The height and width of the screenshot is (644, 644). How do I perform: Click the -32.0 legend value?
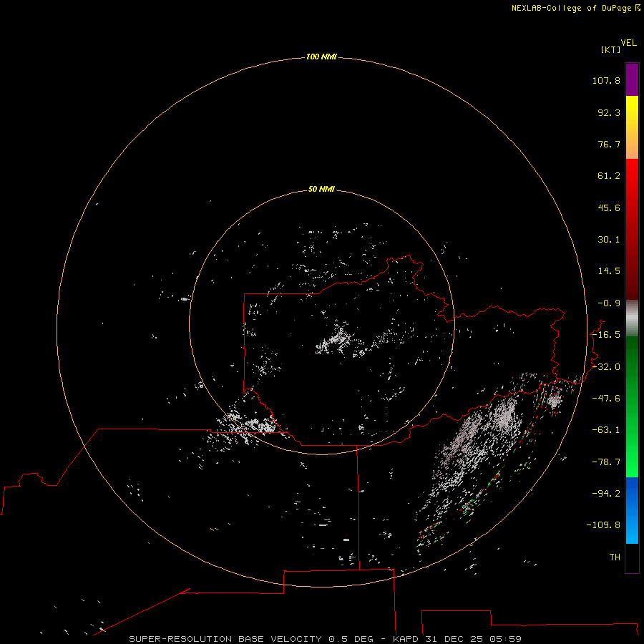[606, 367]
